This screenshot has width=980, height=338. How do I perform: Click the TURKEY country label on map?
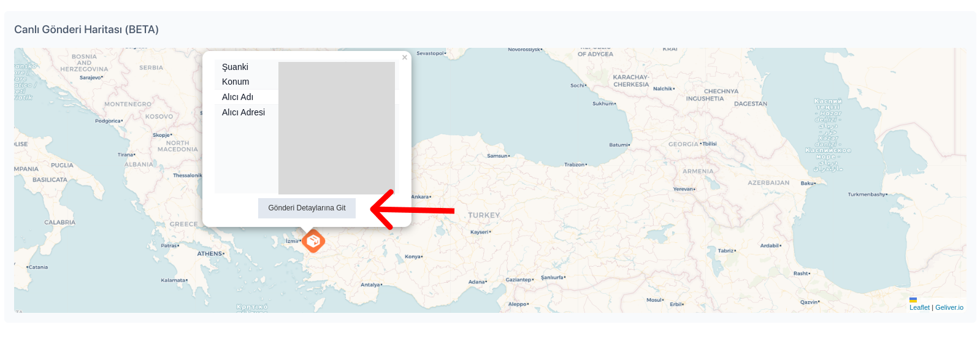(484, 215)
